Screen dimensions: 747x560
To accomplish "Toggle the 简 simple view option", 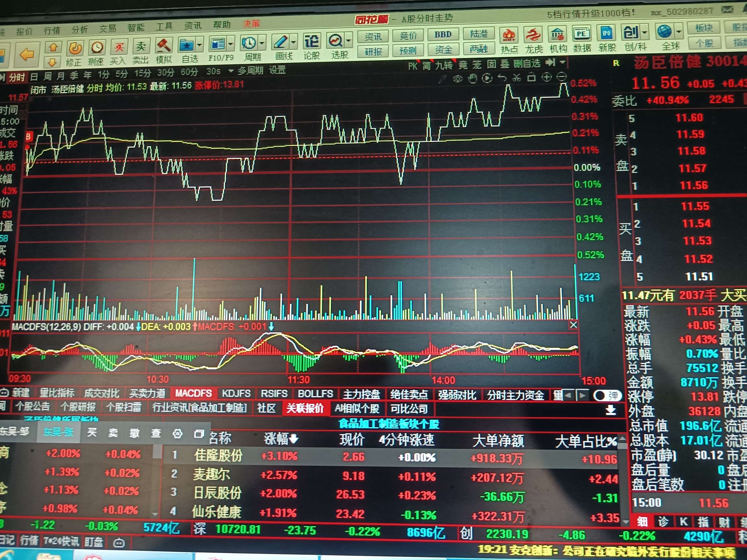I will click(427, 66).
